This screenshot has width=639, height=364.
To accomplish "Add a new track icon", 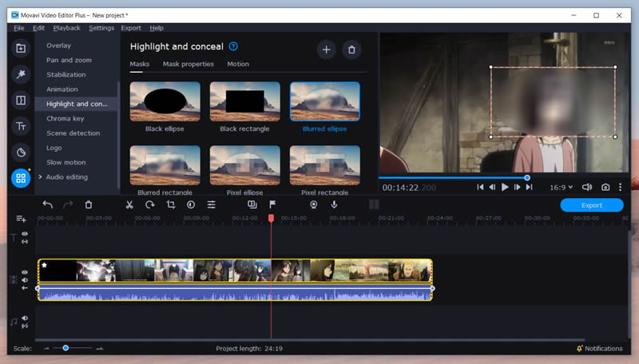I will click(x=21, y=219).
